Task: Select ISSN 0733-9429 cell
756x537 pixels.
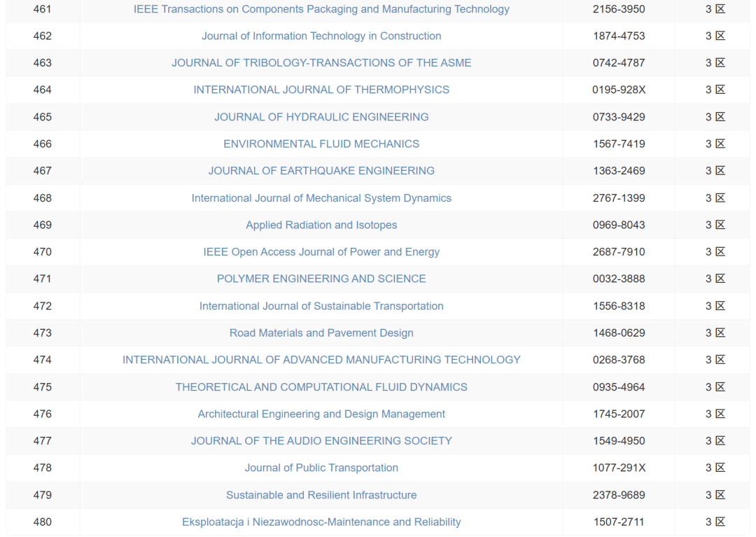Action: tap(619, 117)
